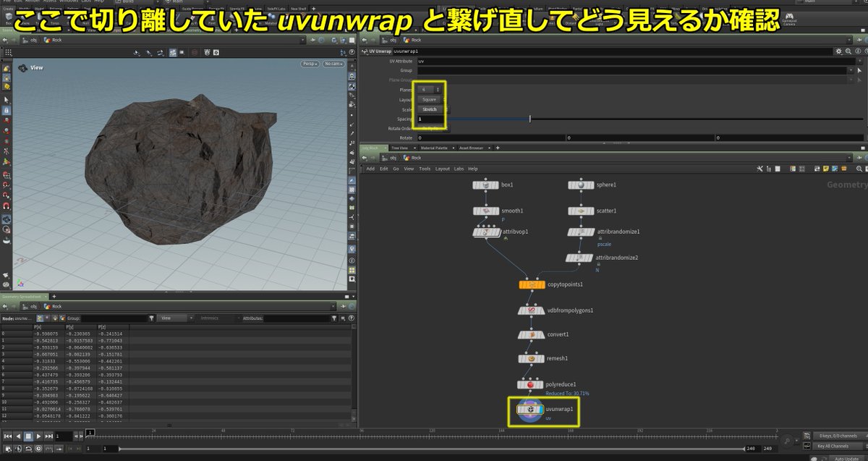
Task: Open the Group field dropdown arrow
Action: [x=850, y=71]
